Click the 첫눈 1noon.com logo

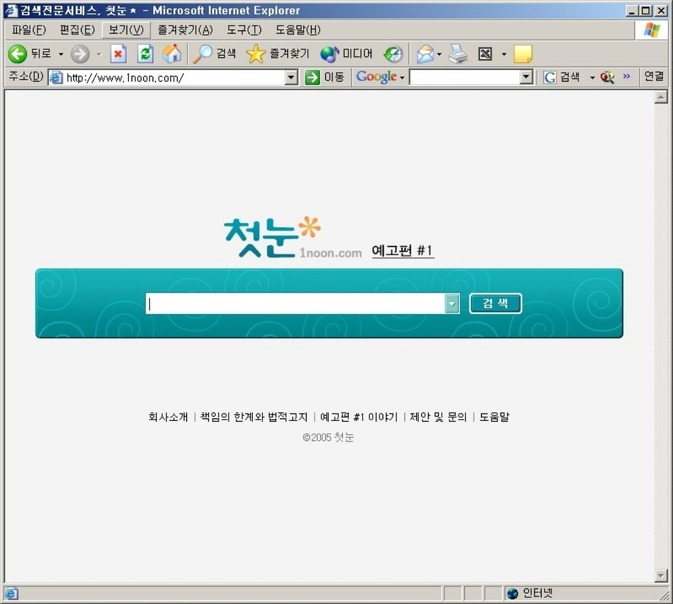(x=293, y=237)
